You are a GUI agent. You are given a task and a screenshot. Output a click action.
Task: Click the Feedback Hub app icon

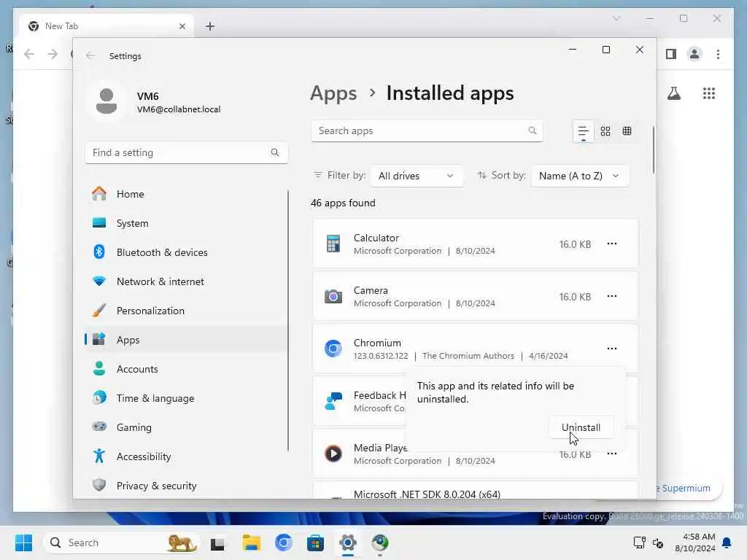[x=333, y=401]
